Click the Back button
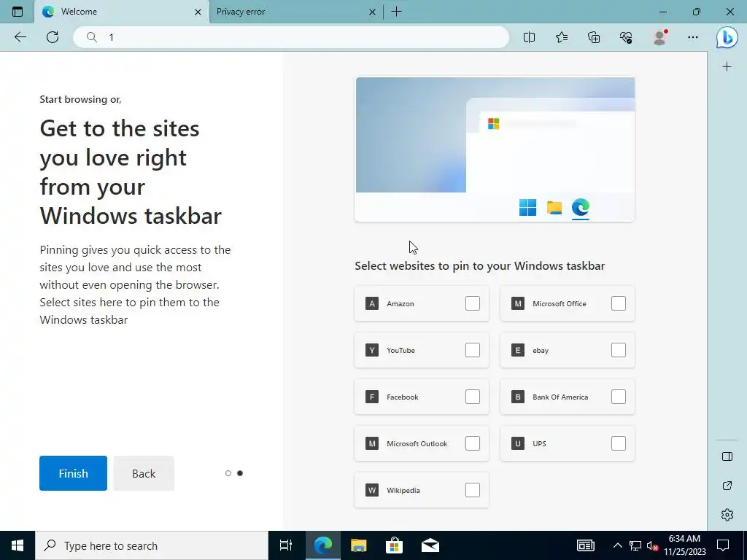This screenshot has width=747, height=560. (144, 473)
